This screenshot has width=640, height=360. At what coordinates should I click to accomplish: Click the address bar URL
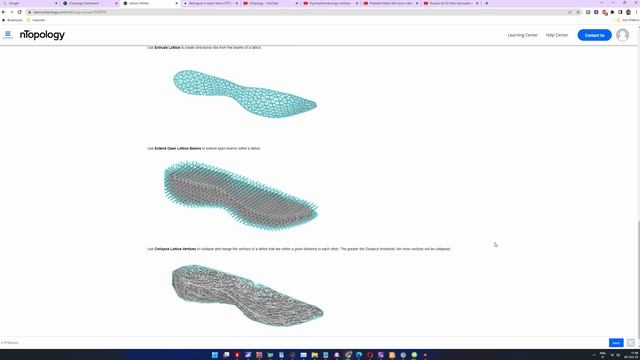tap(69, 12)
